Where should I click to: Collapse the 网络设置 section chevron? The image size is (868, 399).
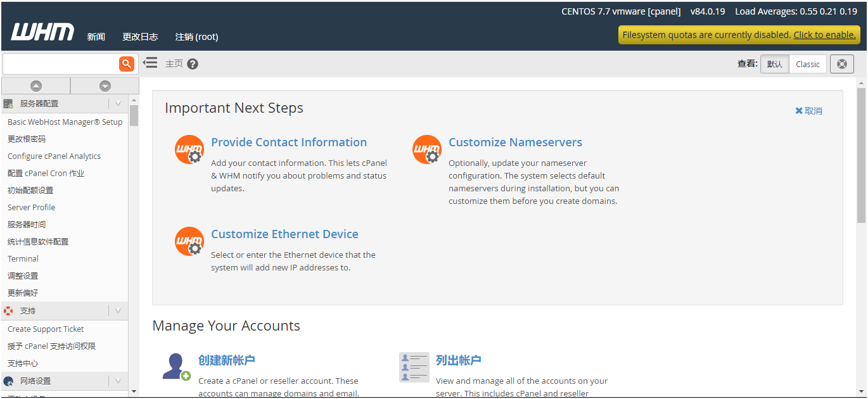click(118, 381)
